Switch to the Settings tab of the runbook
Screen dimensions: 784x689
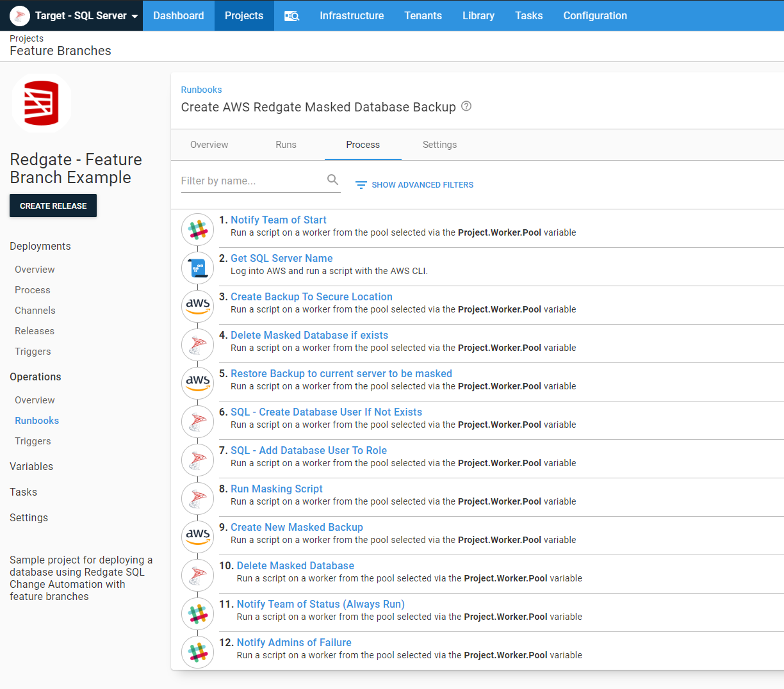point(439,145)
